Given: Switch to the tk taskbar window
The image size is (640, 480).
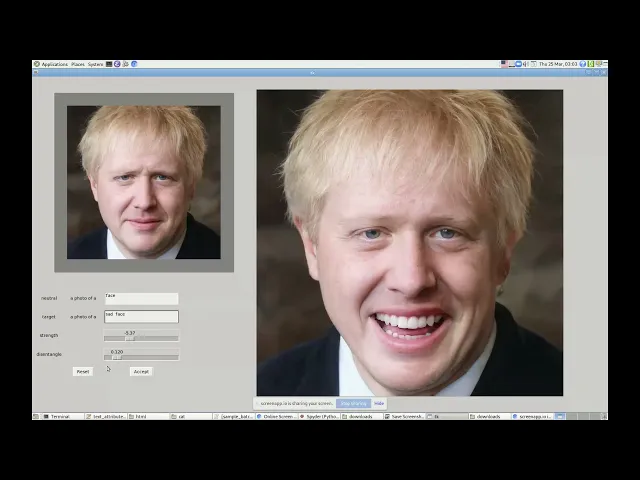Looking at the screenshot, I should [x=447, y=416].
